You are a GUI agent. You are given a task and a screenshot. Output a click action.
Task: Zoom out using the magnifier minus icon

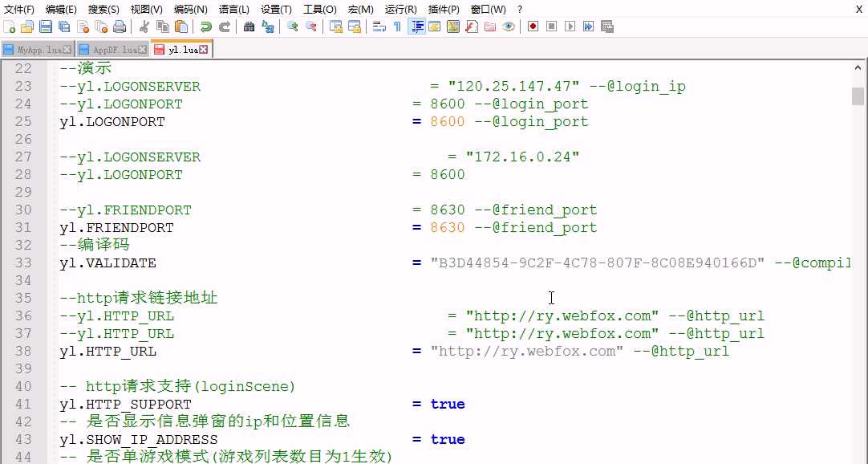pos(311,26)
